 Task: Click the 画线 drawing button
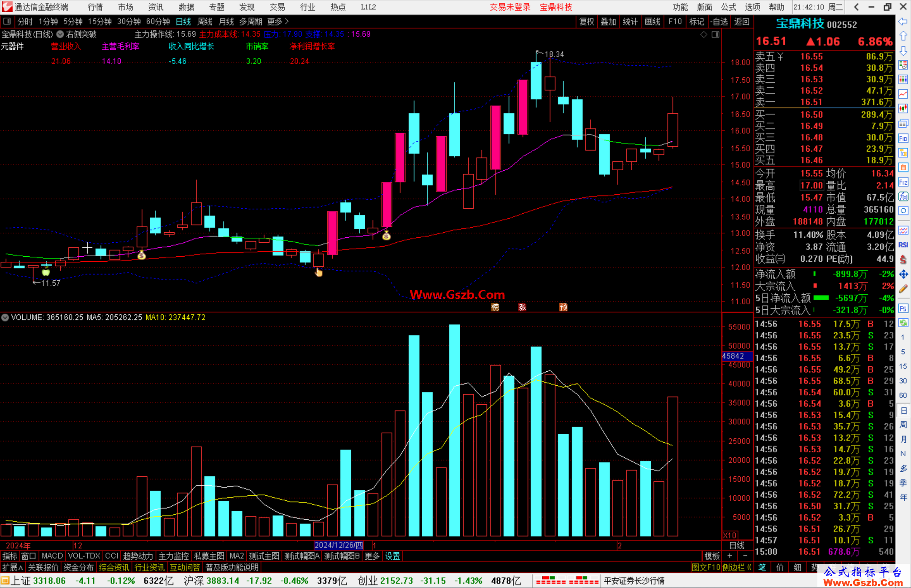(652, 21)
